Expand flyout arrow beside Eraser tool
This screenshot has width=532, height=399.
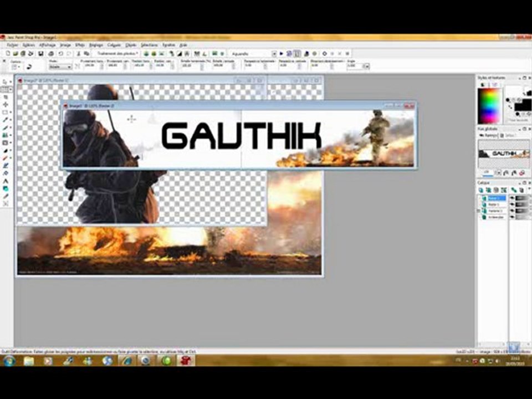[10, 158]
